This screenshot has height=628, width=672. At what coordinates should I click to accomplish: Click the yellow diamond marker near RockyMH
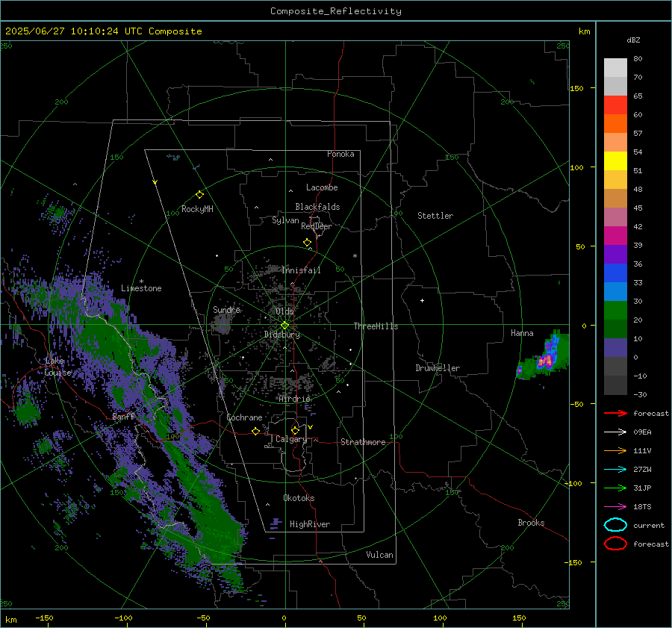[x=199, y=195]
